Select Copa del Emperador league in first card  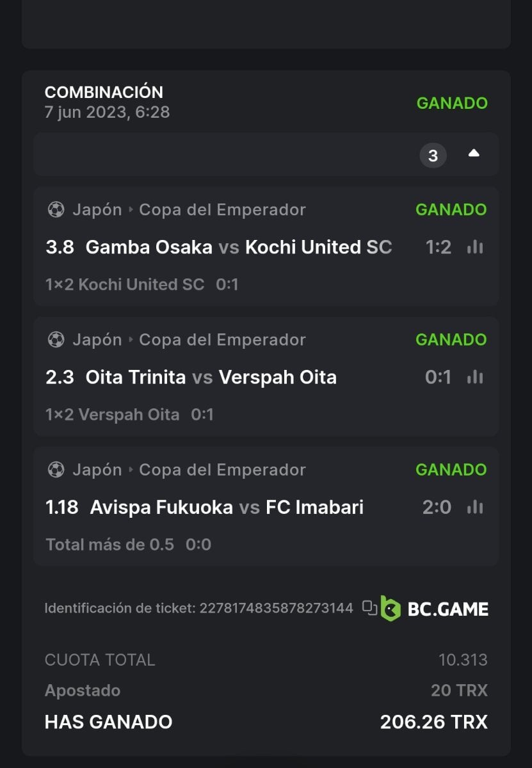tap(222, 209)
